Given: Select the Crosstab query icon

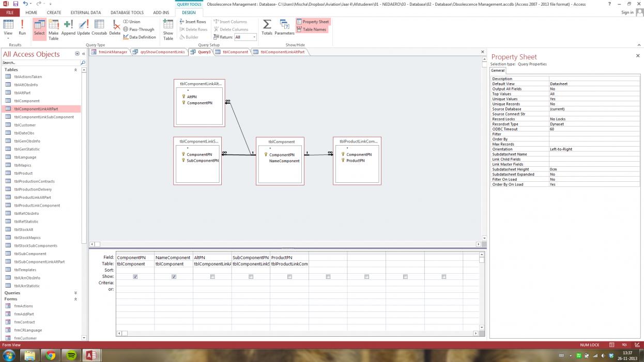Looking at the screenshot, I should tap(99, 27).
